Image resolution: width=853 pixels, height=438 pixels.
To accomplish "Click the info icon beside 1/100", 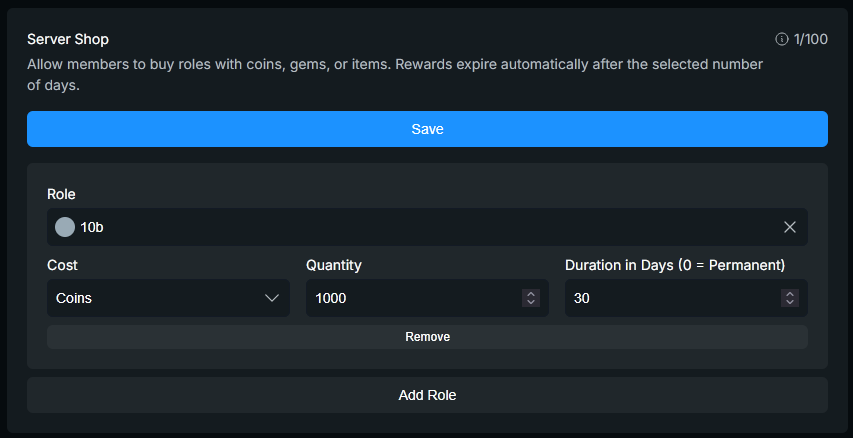I will (x=782, y=39).
